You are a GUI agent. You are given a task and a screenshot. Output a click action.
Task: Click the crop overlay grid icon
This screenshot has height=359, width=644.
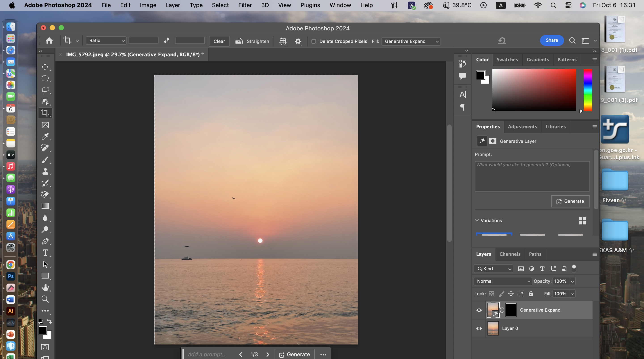[283, 41]
